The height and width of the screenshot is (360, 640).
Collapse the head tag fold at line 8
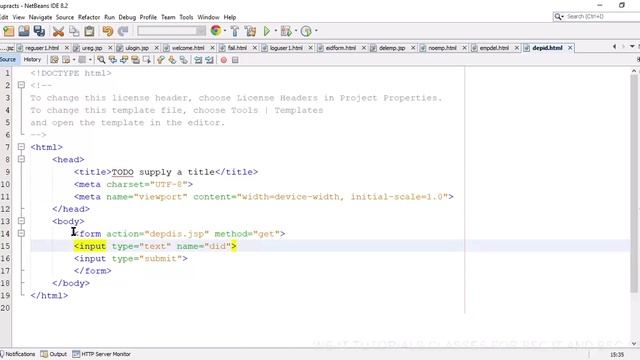[x=21, y=159]
